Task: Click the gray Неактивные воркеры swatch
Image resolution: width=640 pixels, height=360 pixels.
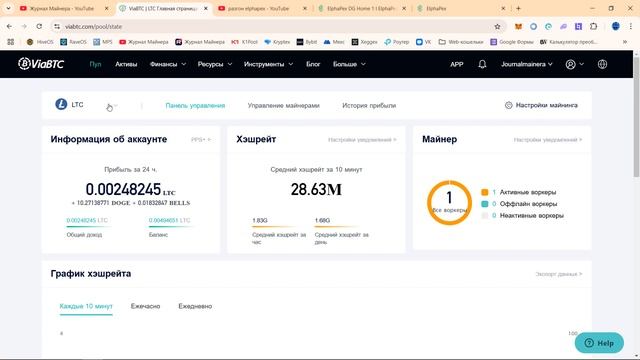Action: 484,216
